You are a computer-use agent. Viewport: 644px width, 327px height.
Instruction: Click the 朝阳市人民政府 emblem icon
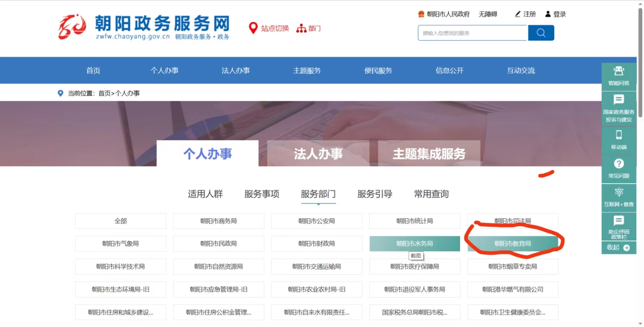(421, 14)
